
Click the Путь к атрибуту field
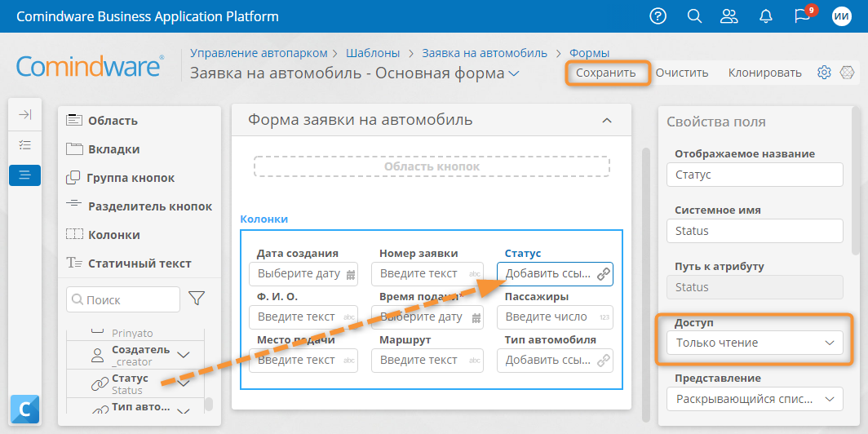[x=755, y=287]
